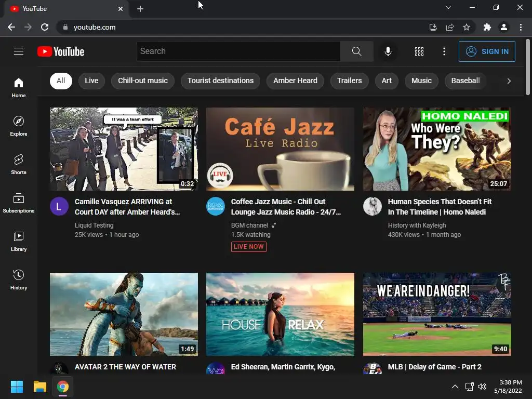Image resolution: width=532 pixels, height=399 pixels.
Task: Open the House Relax video thumbnail
Action: click(280, 314)
